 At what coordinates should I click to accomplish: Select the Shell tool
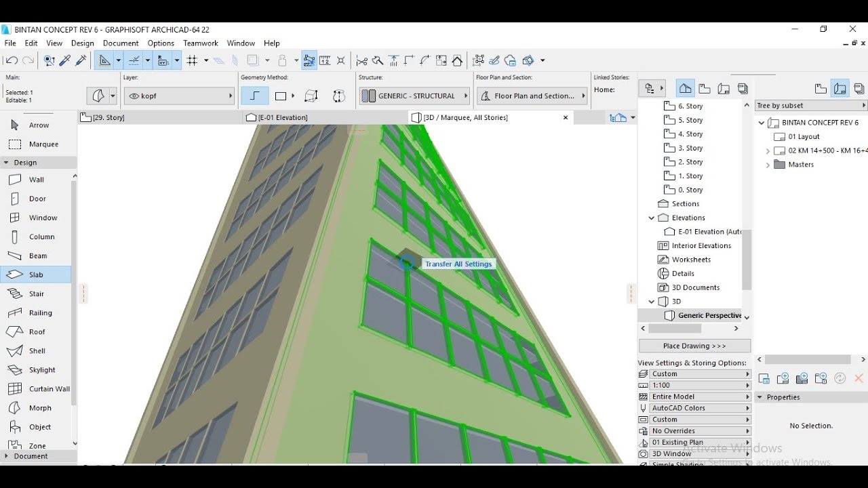pyautogui.click(x=36, y=350)
